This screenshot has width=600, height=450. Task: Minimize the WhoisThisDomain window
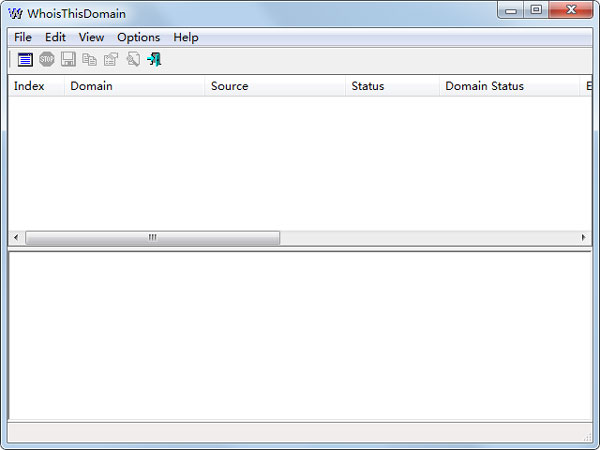[510, 10]
